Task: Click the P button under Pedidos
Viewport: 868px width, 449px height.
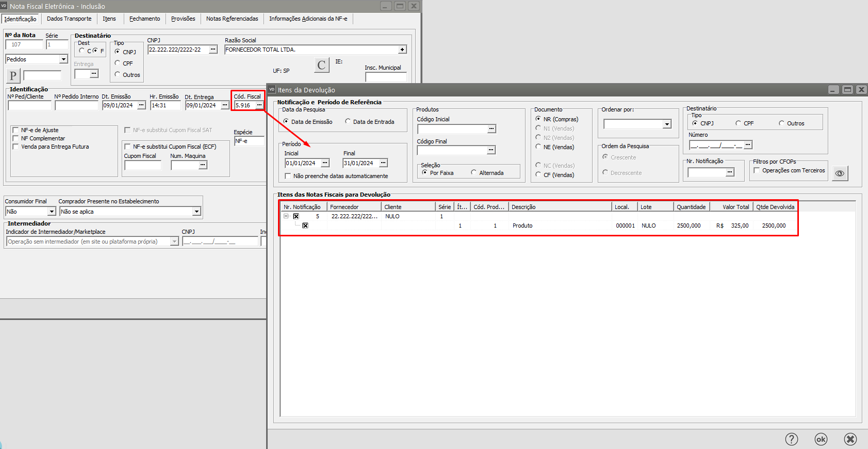Action: tap(13, 76)
